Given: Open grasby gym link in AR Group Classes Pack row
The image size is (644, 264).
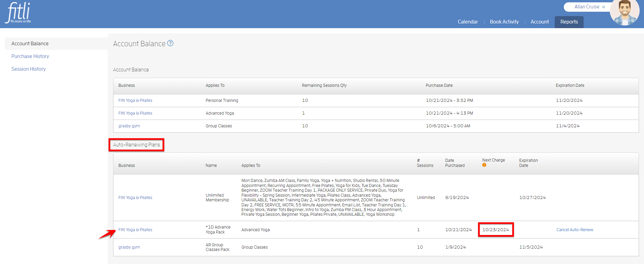Looking at the screenshot, I should (129, 247).
